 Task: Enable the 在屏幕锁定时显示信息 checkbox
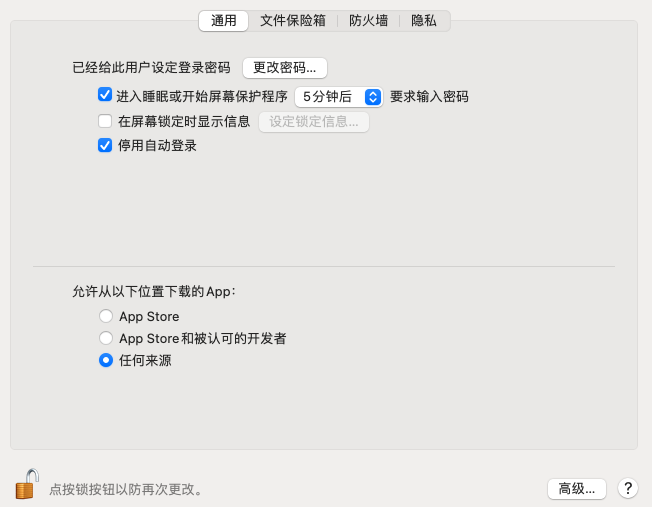coord(105,121)
